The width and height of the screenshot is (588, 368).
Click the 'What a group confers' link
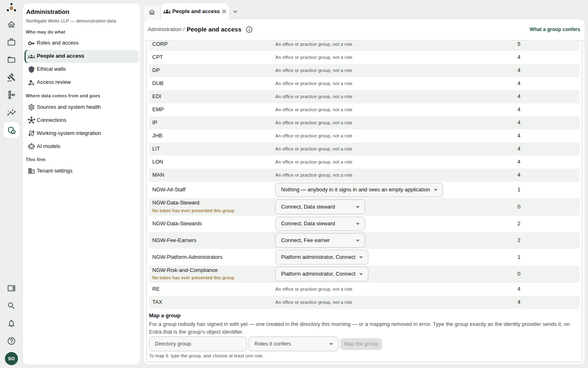(x=555, y=29)
